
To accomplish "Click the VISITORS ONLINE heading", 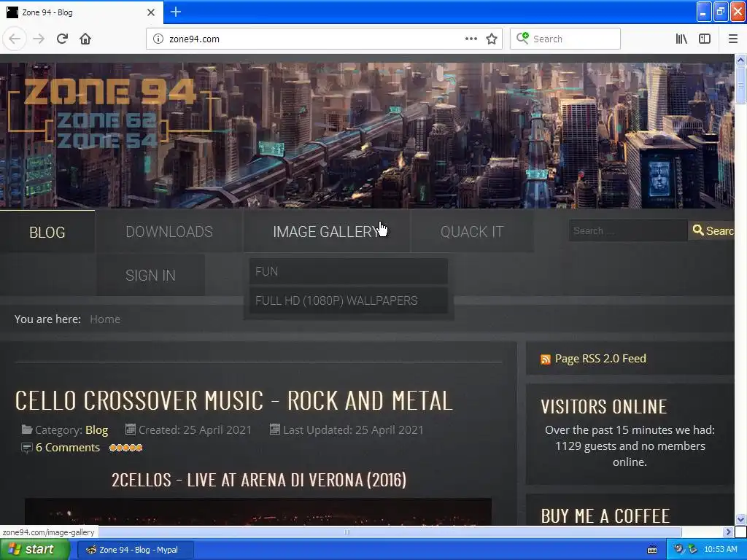I will tap(603, 407).
